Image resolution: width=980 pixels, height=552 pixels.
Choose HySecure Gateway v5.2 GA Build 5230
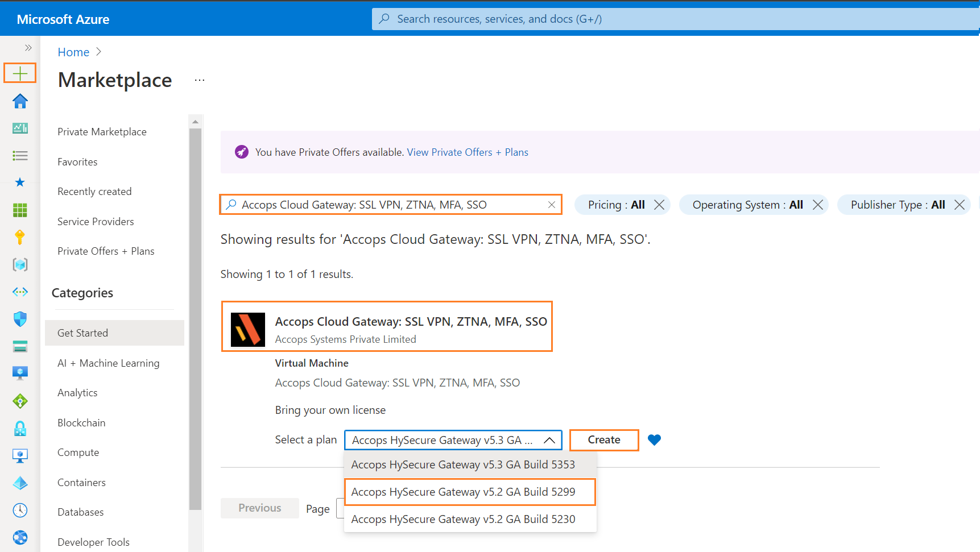[470, 520]
